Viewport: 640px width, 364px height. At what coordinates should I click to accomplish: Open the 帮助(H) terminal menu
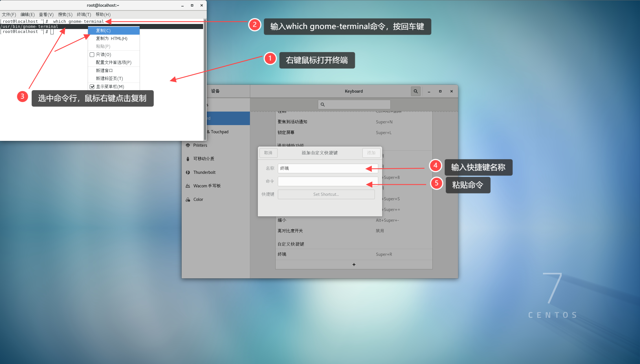103,14
